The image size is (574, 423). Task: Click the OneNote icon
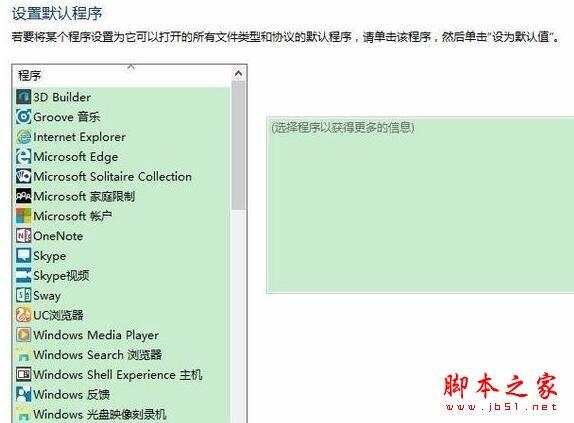pos(23,236)
